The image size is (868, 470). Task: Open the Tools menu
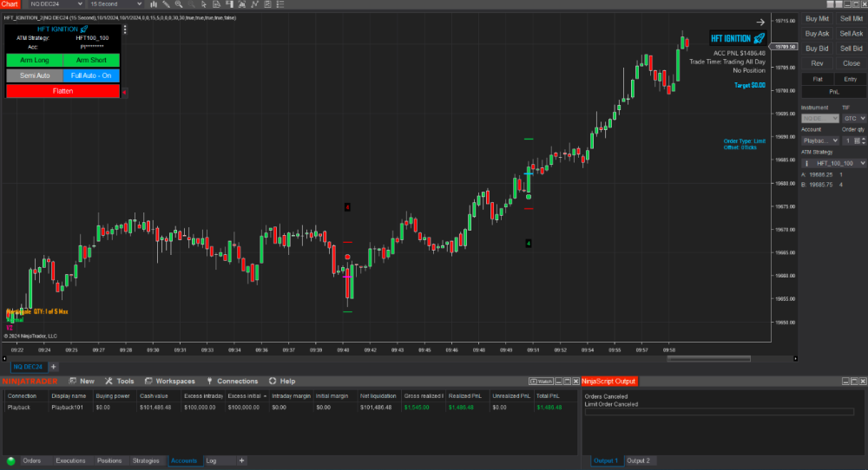(x=120, y=381)
